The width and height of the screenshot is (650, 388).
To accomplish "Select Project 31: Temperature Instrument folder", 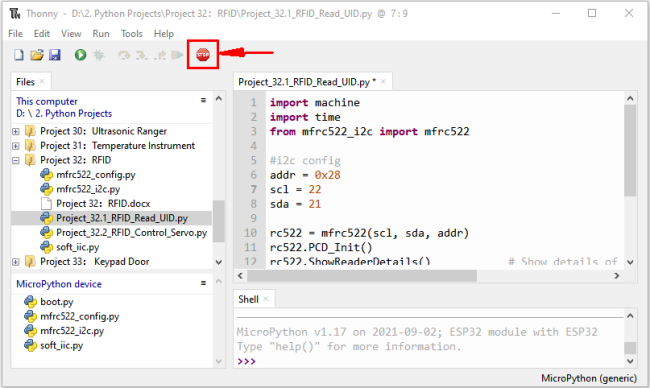I will 117,146.
